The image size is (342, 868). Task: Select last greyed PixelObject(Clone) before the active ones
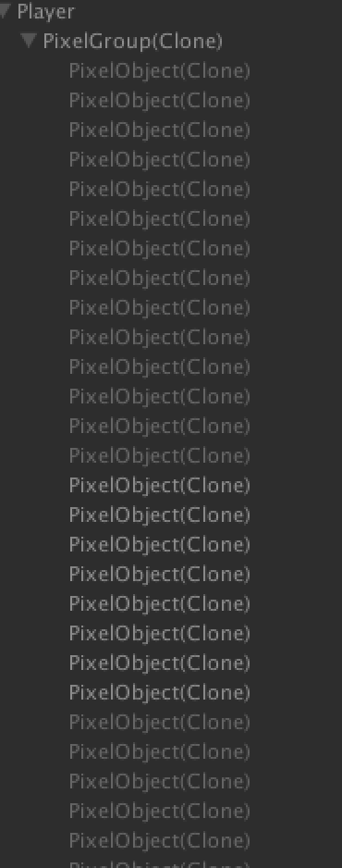pos(160,456)
